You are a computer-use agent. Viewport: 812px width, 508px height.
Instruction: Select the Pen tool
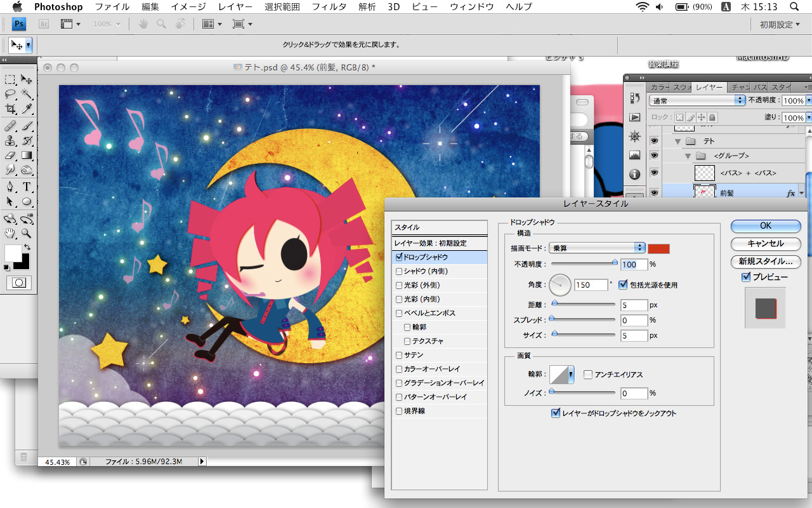tap(10, 187)
